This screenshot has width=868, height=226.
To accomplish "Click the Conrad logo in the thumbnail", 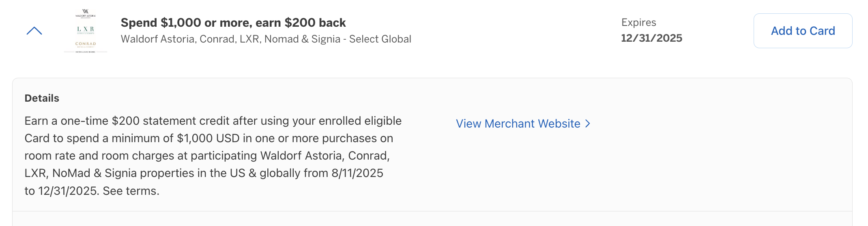I will [x=86, y=45].
